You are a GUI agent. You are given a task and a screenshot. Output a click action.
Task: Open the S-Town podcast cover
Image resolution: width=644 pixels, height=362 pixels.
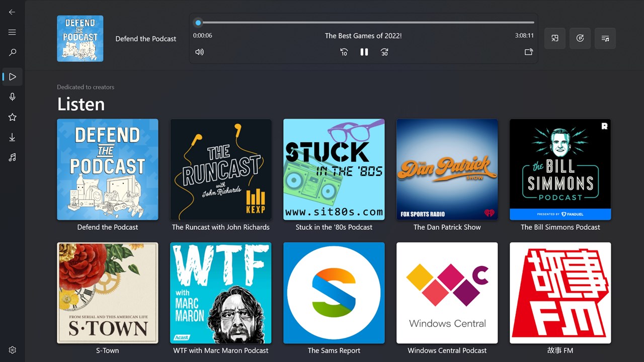coord(108,293)
